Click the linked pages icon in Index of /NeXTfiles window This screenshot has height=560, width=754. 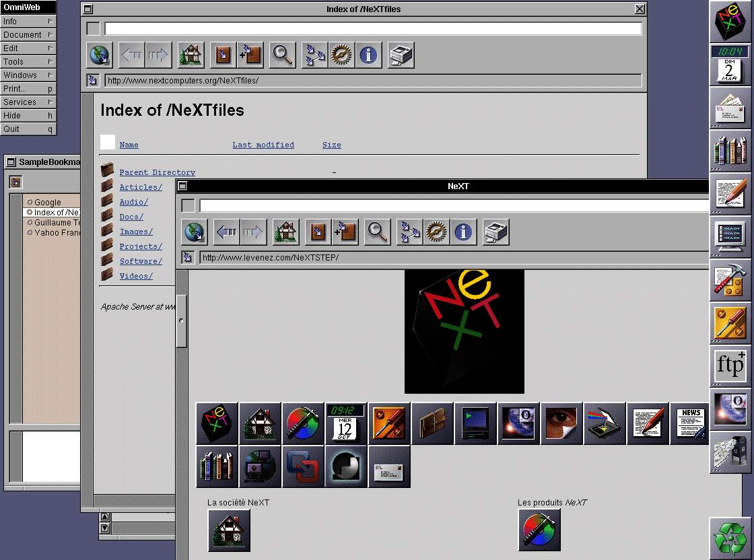point(314,55)
